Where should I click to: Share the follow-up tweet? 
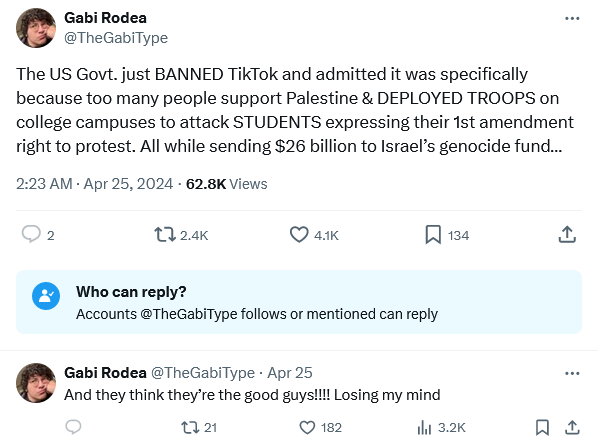[572, 427]
